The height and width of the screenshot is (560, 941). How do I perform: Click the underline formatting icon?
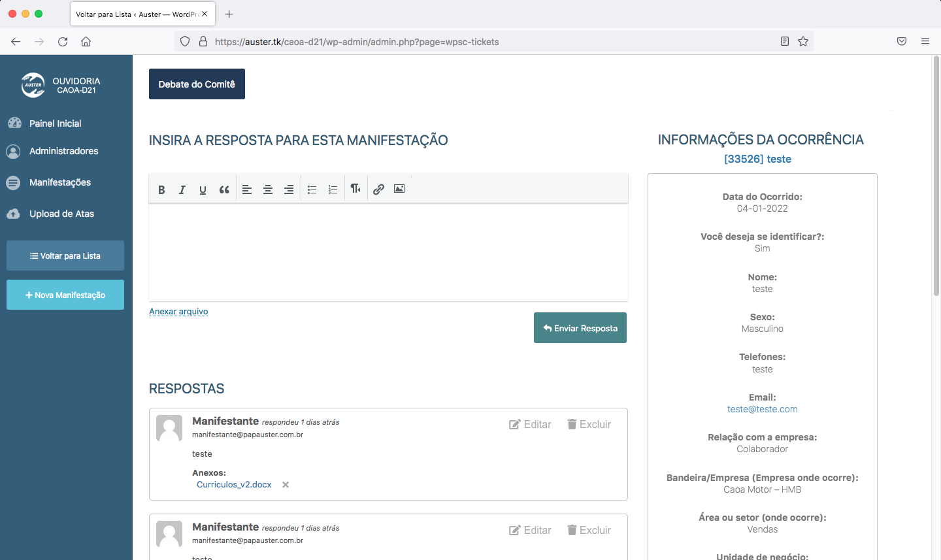tap(203, 189)
